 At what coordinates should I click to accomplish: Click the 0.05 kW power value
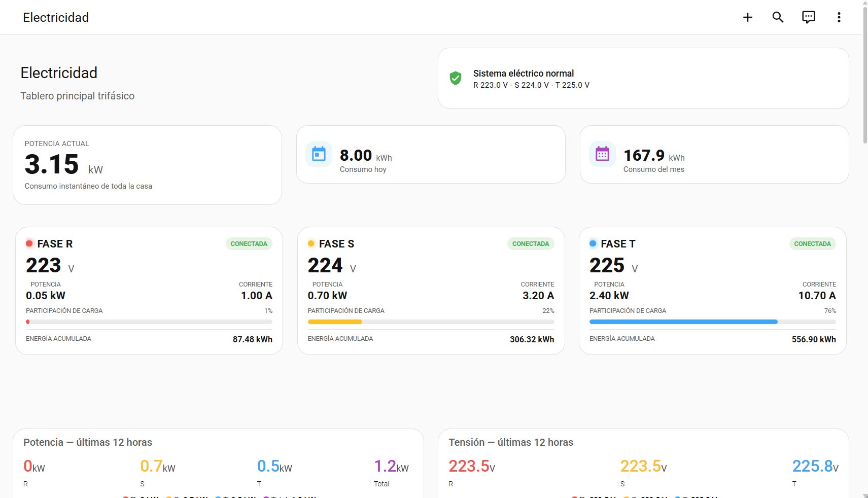point(46,296)
